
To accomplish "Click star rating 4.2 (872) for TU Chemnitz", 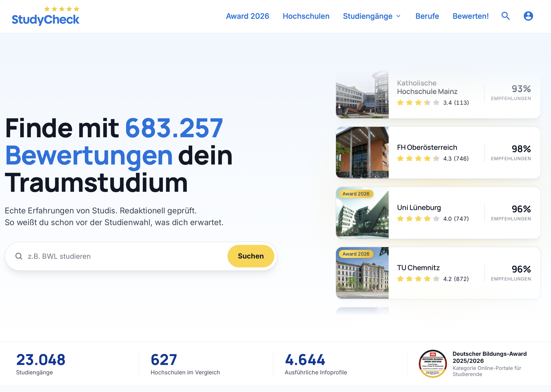I will pos(433,279).
